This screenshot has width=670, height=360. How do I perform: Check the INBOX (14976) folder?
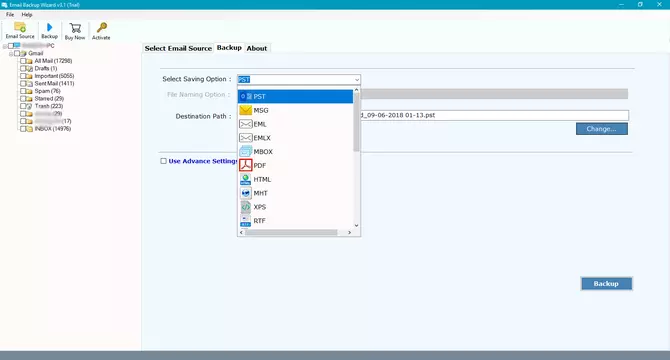pyautogui.click(x=23, y=129)
